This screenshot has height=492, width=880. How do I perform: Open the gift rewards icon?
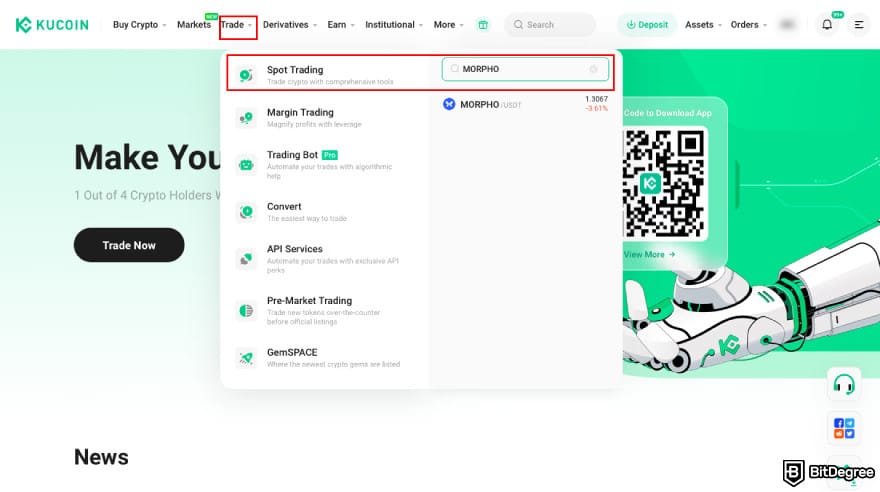click(x=483, y=25)
